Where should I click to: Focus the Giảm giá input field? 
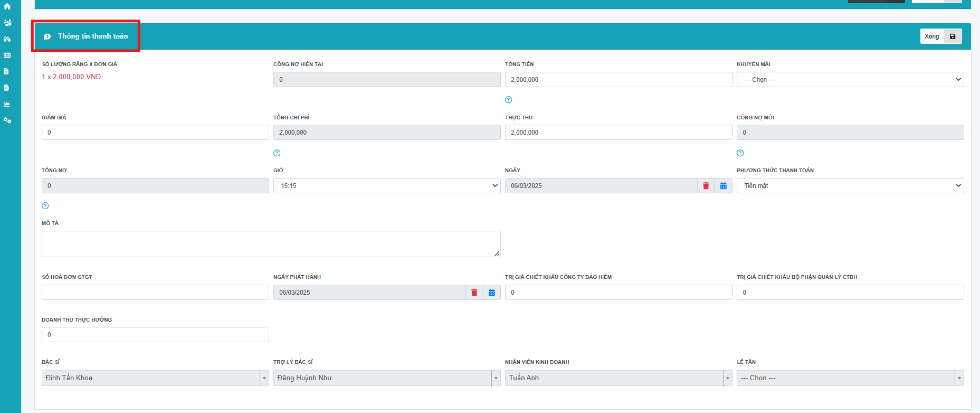point(155,133)
